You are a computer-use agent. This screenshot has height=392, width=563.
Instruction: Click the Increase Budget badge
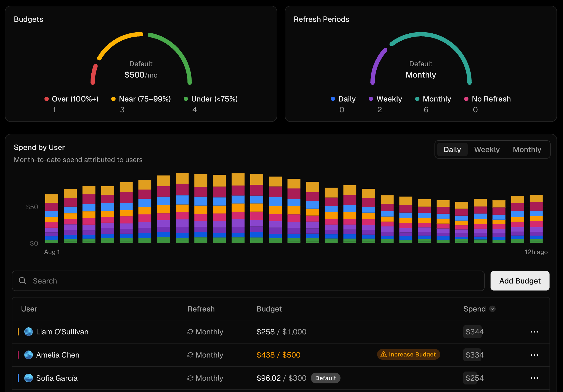pyautogui.click(x=408, y=354)
